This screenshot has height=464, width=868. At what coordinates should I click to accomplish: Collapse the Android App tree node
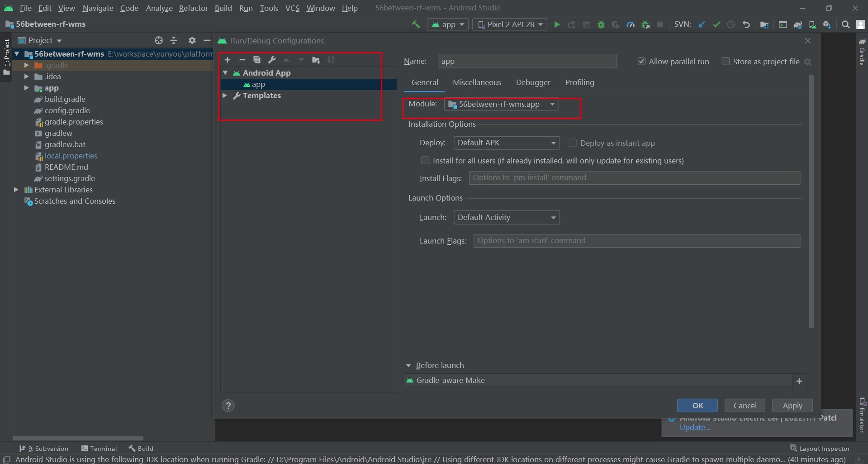(225, 72)
